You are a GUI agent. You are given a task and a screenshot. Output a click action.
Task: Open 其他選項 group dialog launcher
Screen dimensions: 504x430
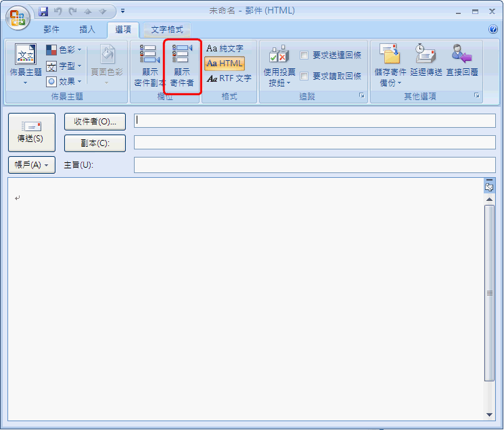coord(477,95)
